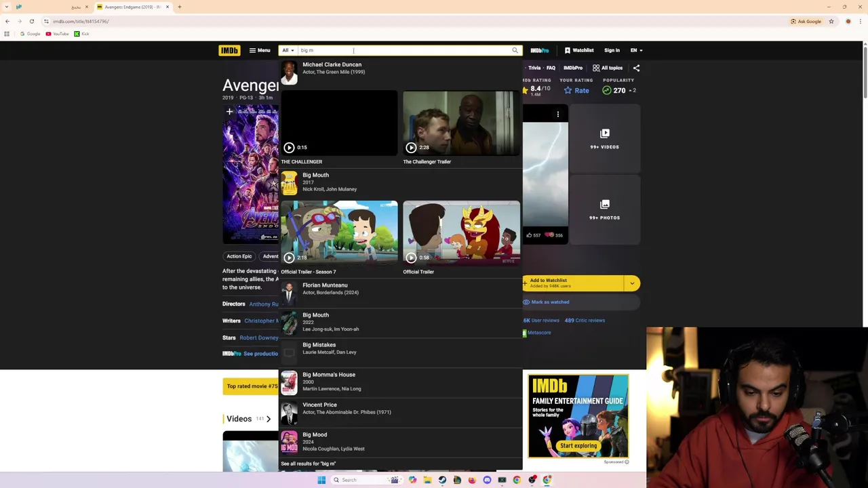
Task: Select Big Momma's House suggestion
Action: tap(400, 382)
